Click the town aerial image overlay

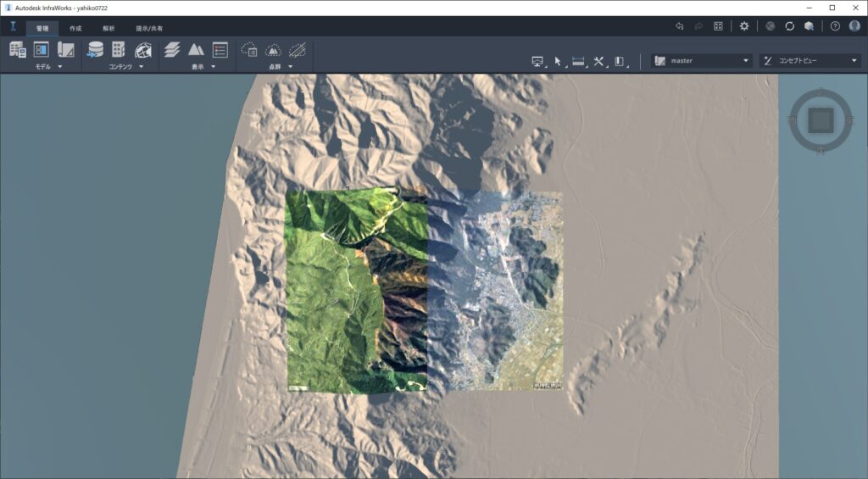tap(495, 290)
